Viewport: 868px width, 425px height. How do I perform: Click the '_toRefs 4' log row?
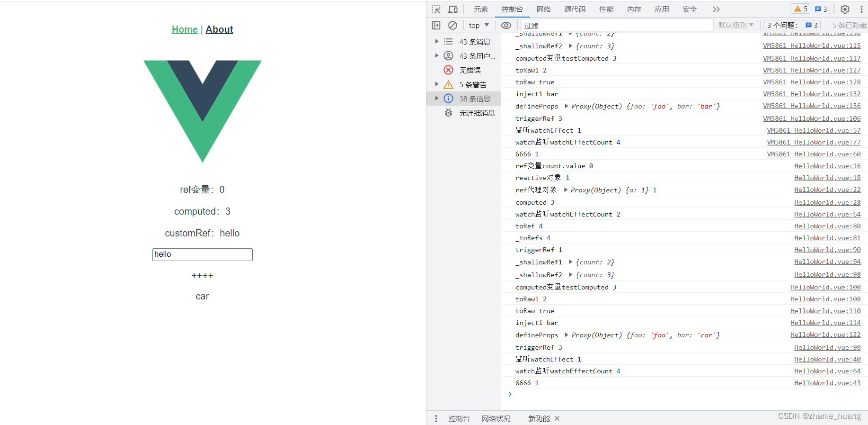point(684,238)
